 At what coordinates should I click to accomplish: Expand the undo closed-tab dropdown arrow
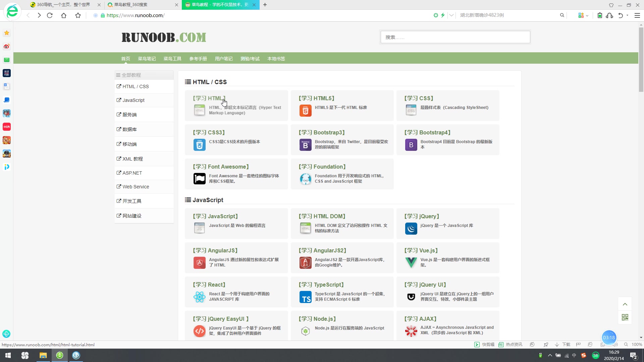pyautogui.click(x=628, y=15)
